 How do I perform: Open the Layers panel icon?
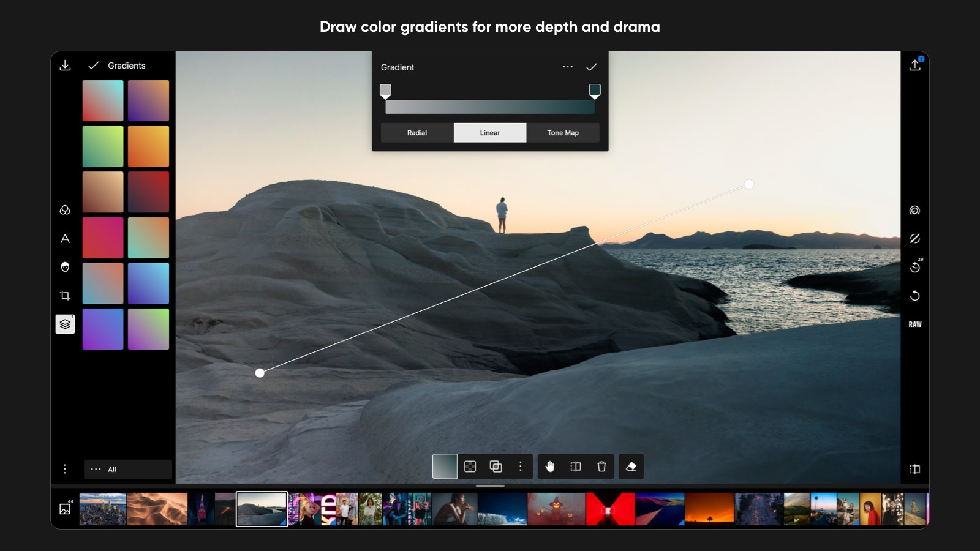click(64, 324)
